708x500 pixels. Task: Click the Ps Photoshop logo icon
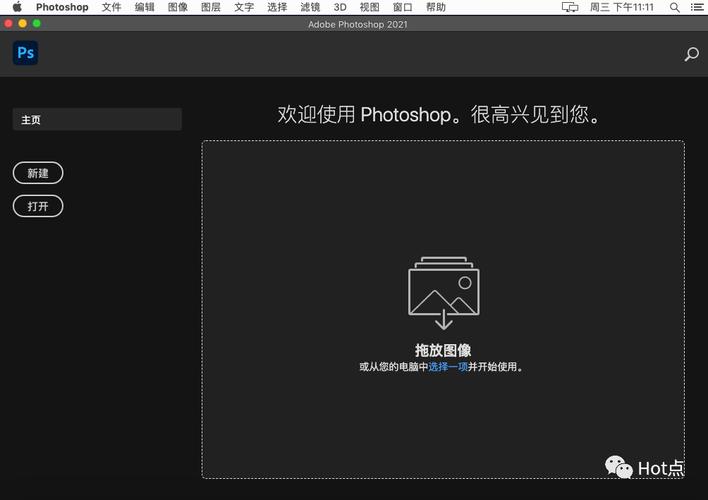point(25,53)
